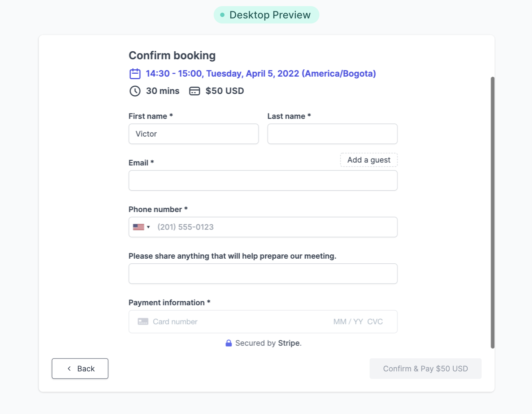Focus the Last name input field

(332, 134)
